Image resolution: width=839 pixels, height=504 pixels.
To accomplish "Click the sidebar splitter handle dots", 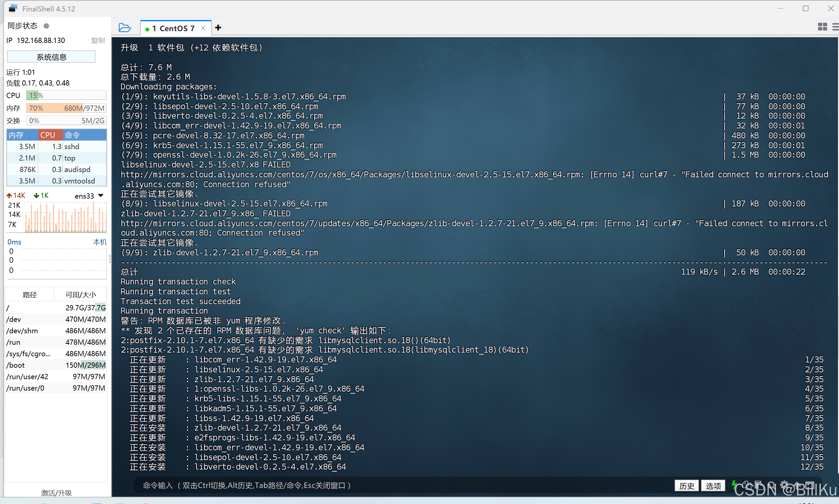I will (110, 259).
